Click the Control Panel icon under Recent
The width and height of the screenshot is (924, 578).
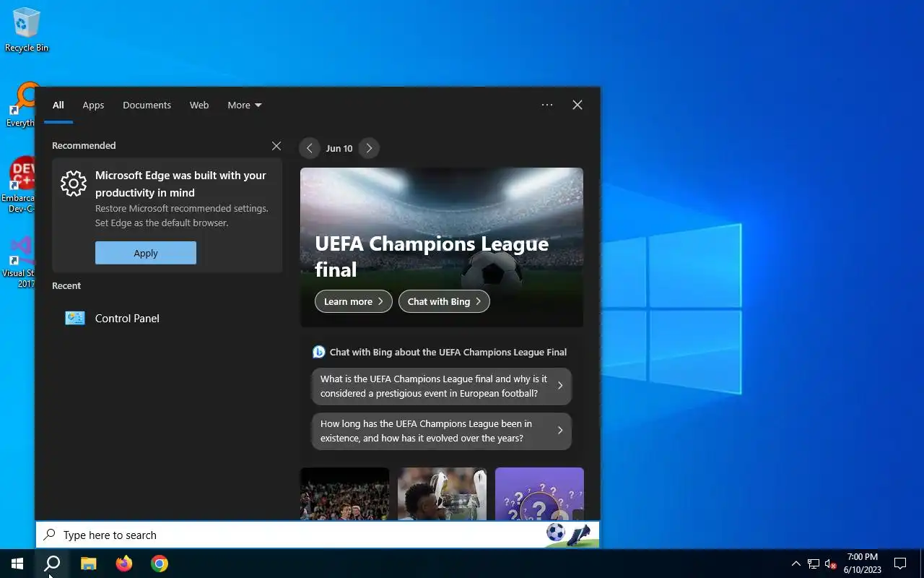click(75, 318)
